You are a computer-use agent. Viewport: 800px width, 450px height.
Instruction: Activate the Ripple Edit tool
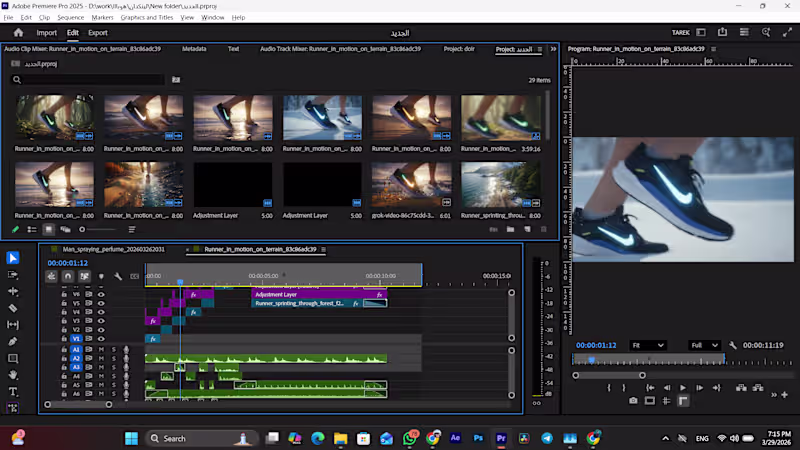(x=13, y=291)
